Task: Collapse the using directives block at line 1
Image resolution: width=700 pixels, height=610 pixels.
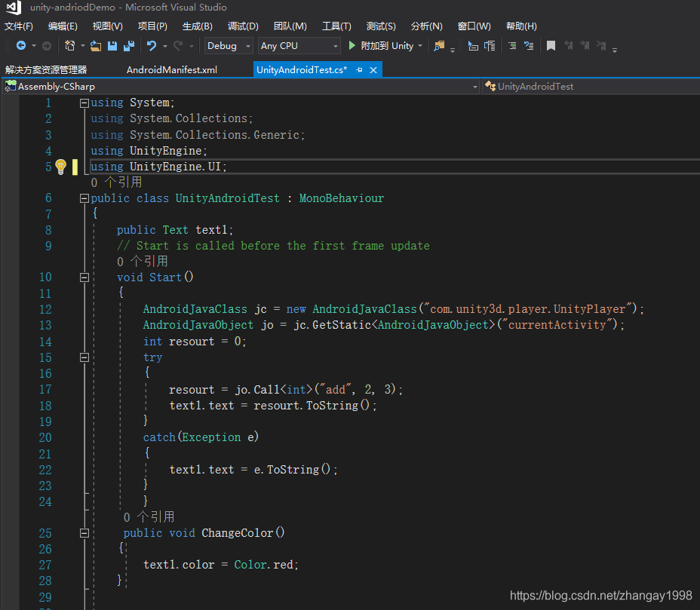Action: click(84, 103)
